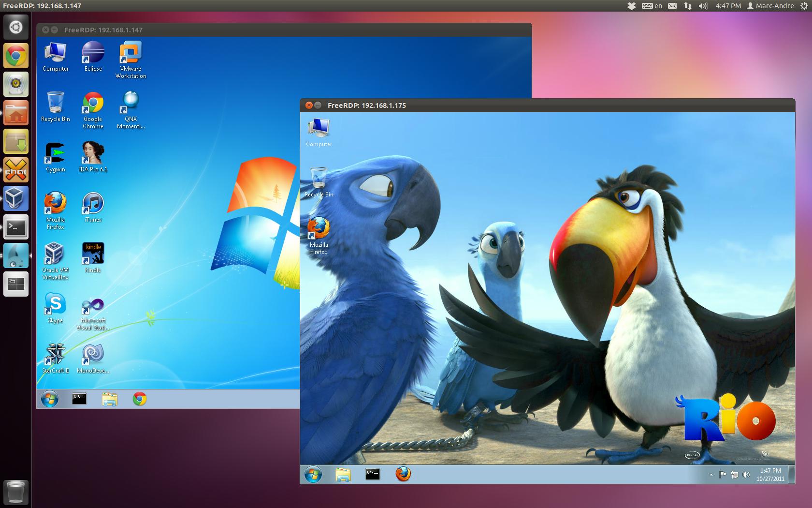
Task: Open MonoDevelop desktop shortcut
Action: 92,353
